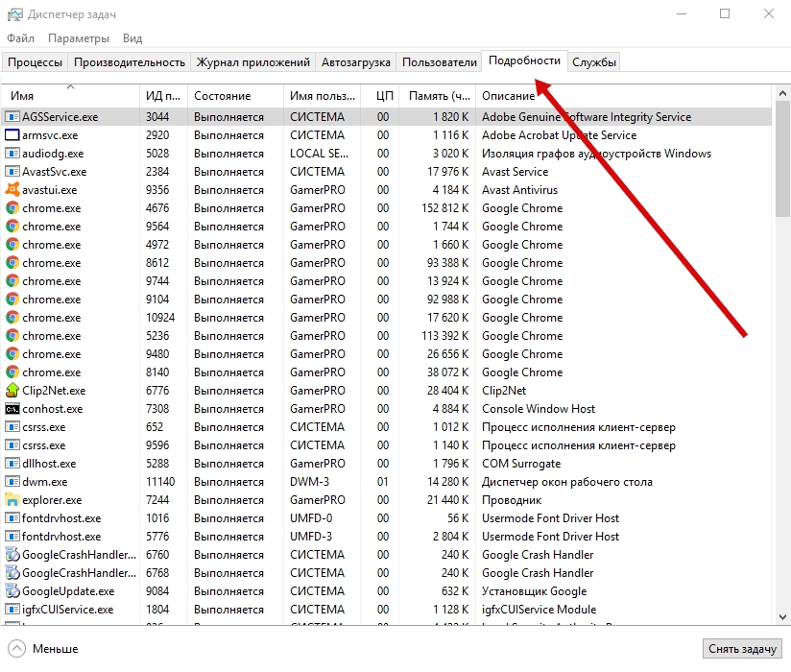Open the Вид menu
Image resolution: width=791 pixels, height=672 pixels.
pos(132,38)
